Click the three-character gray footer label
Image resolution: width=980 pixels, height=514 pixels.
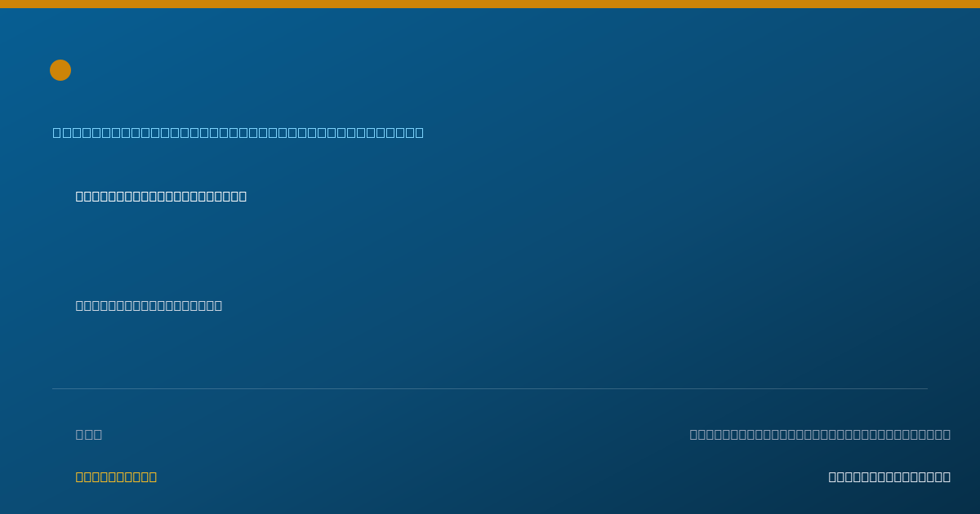click(89, 434)
